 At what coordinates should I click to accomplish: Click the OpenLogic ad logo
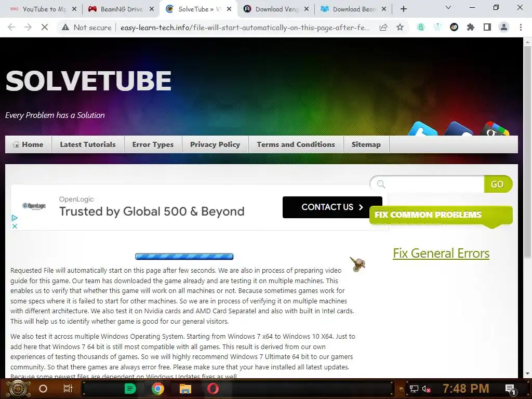[x=34, y=206]
